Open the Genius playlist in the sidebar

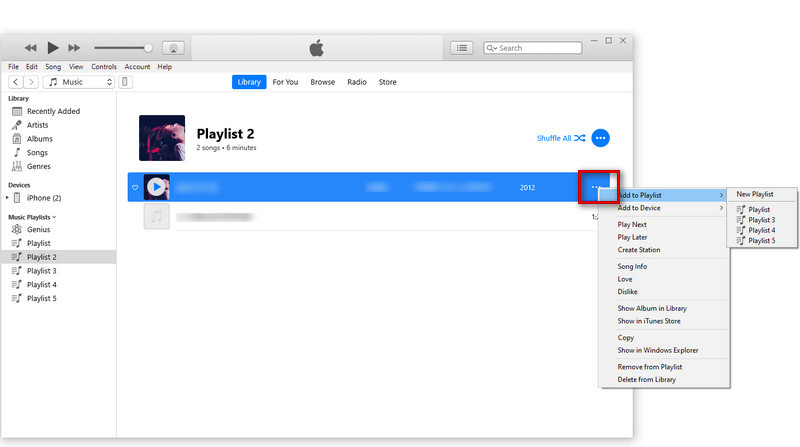point(39,229)
